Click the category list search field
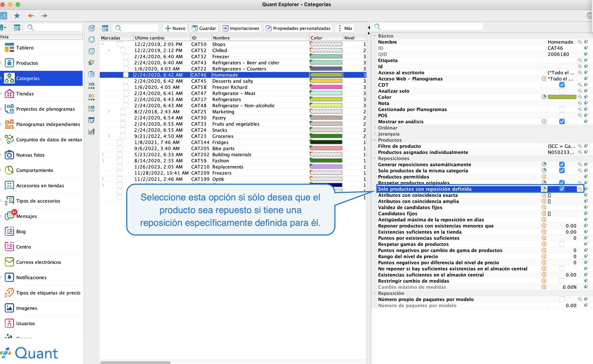Screen dimensions: 593x364 click(x=136, y=28)
